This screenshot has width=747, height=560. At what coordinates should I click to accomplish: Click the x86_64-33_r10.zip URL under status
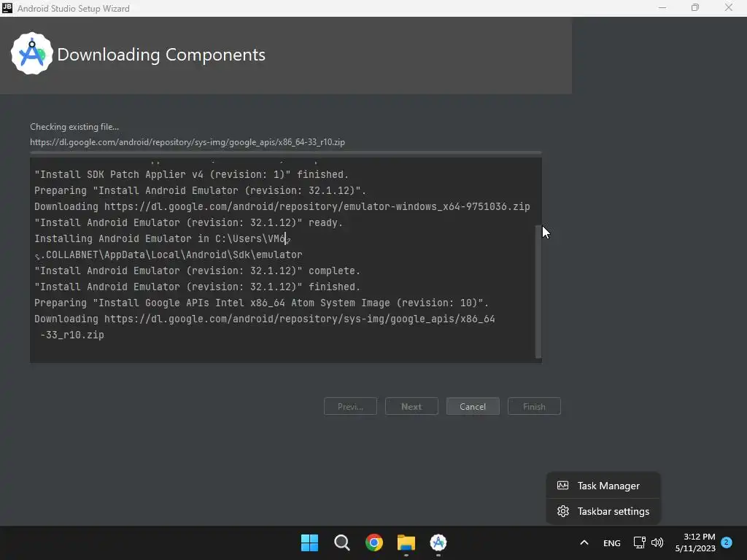pyautogui.click(x=187, y=142)
